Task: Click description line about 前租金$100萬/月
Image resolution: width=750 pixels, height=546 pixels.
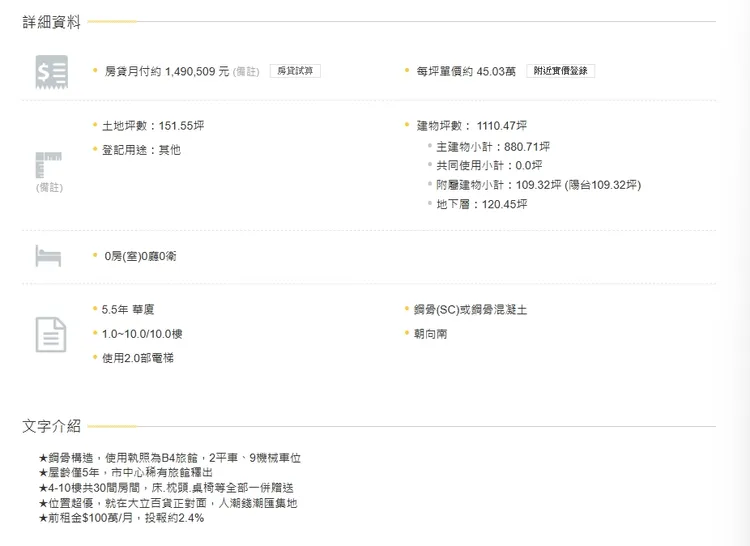Action: [121, 519]
